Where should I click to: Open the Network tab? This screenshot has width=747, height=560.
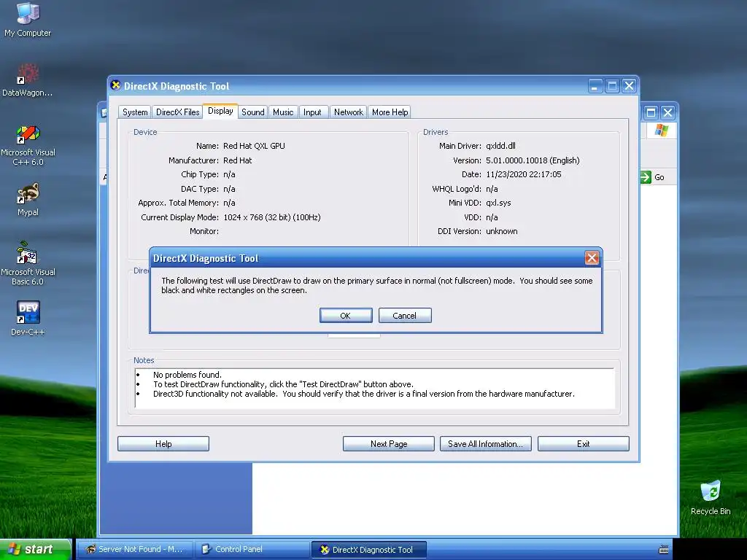348,112
